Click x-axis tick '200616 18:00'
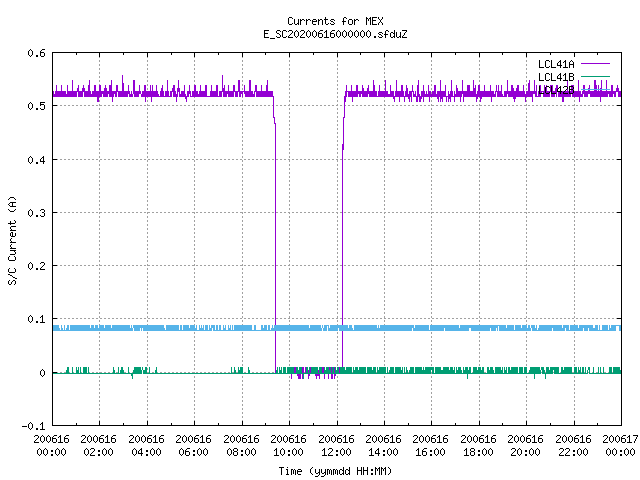Image resolution: width=640 pixels, height=480 pixels. coord(478,446)
